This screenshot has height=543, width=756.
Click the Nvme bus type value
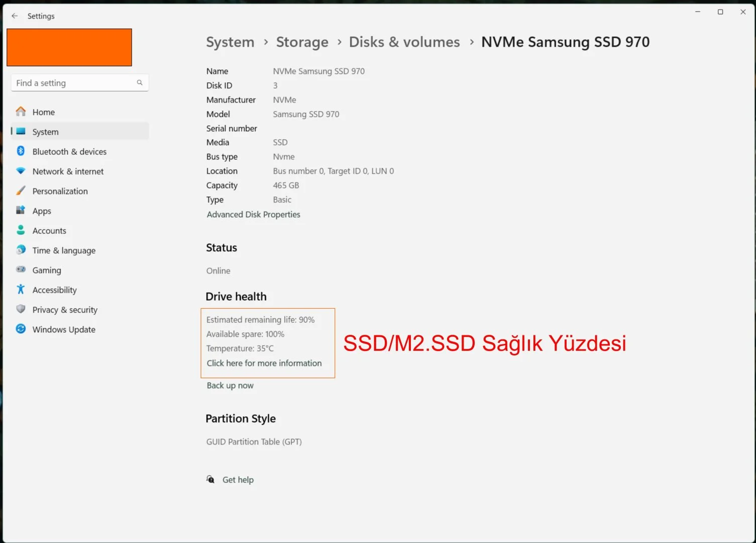pyautogui.click(x=284, y=157)
